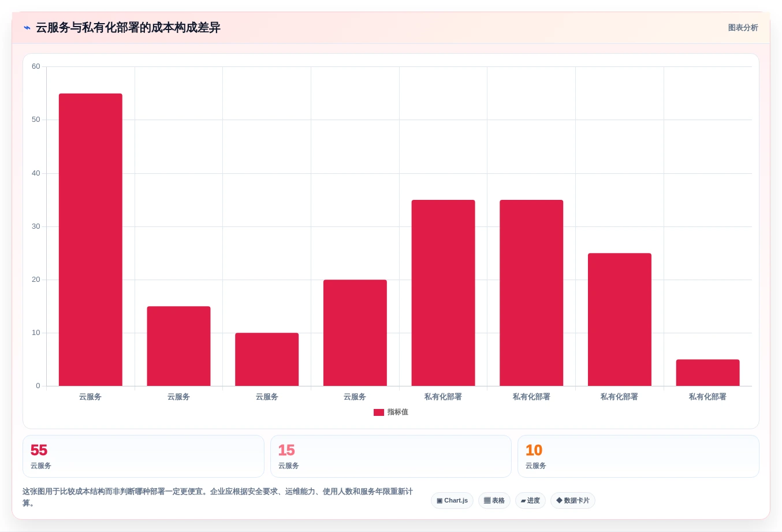Select the 数据卡片 tag chip
Image resolution: width=782 pixels, height=532 pixels.
pos(573,501)
